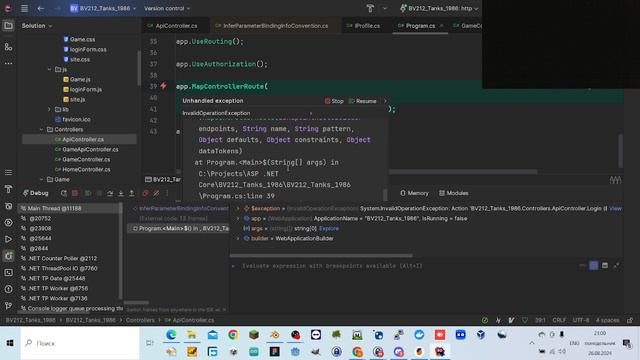Click the green Resume program icon
The image size is (640, 360).
coord(88,193)
